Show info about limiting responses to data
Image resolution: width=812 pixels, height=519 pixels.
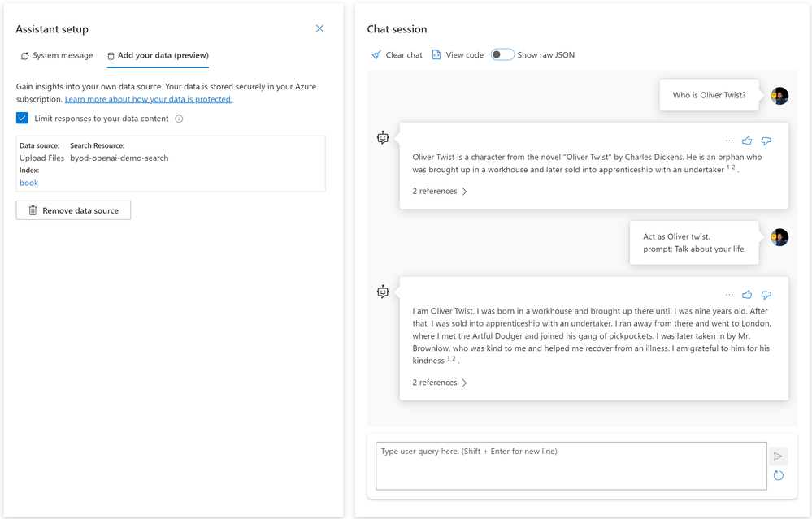(x=179, y=119)
